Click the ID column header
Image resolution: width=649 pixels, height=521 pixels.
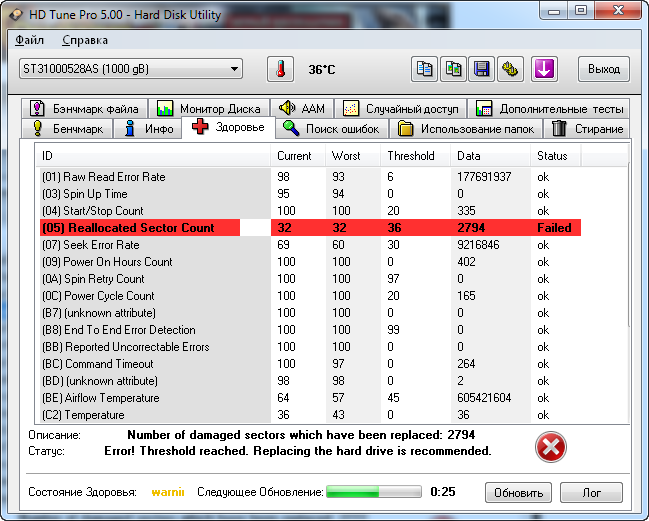pyautogui.click(x=152, y=156)
